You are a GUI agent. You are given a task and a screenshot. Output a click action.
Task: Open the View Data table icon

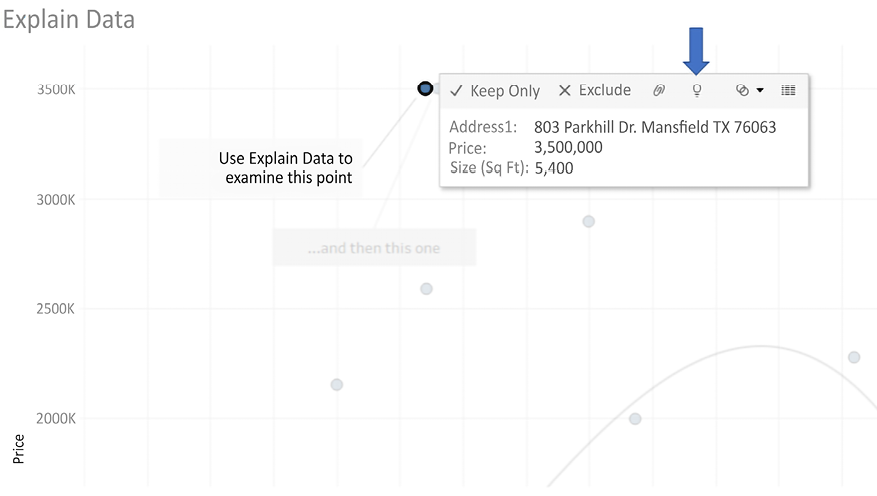click(788, 90)
